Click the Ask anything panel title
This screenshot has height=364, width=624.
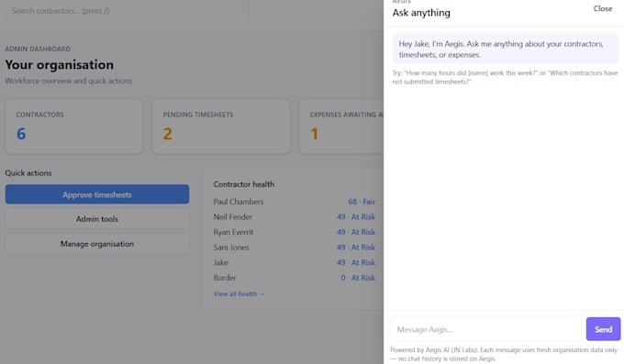point(421,13)
